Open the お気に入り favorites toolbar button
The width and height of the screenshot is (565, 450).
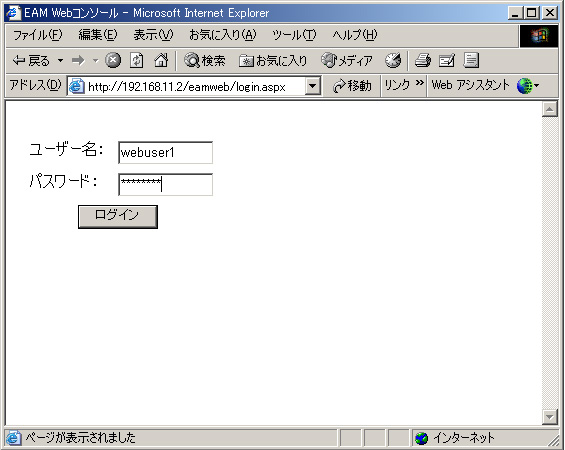273,61
